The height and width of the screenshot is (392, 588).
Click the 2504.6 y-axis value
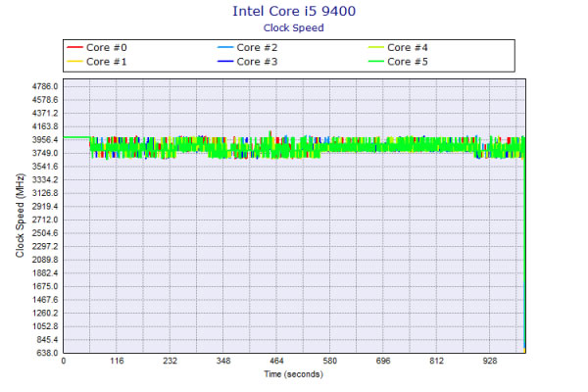click(45, 233)
